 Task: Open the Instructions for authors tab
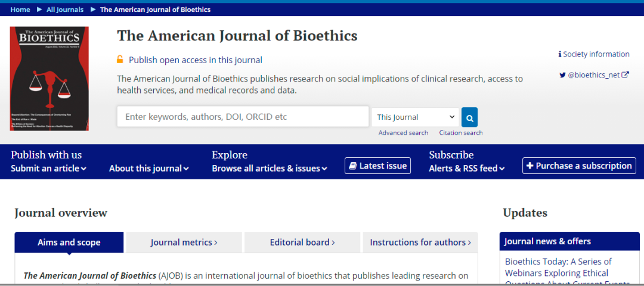click(420, 243)
